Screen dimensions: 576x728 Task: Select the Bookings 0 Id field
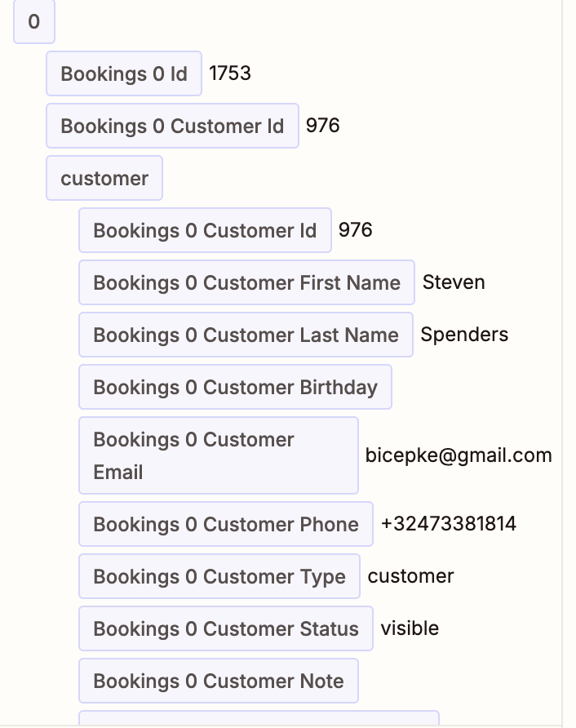pos(124,74)
